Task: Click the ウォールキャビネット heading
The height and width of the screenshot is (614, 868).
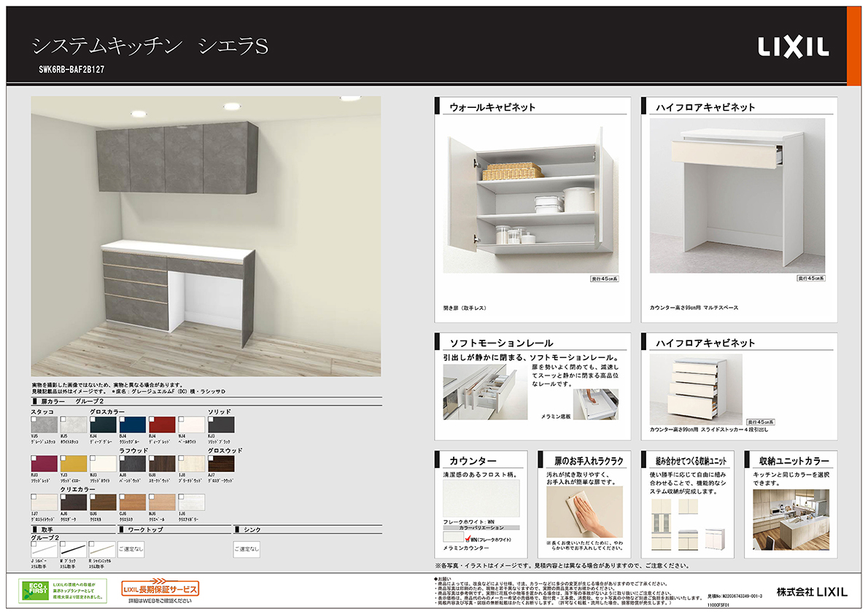Action: pyautogui.click(x=492, y=107)
